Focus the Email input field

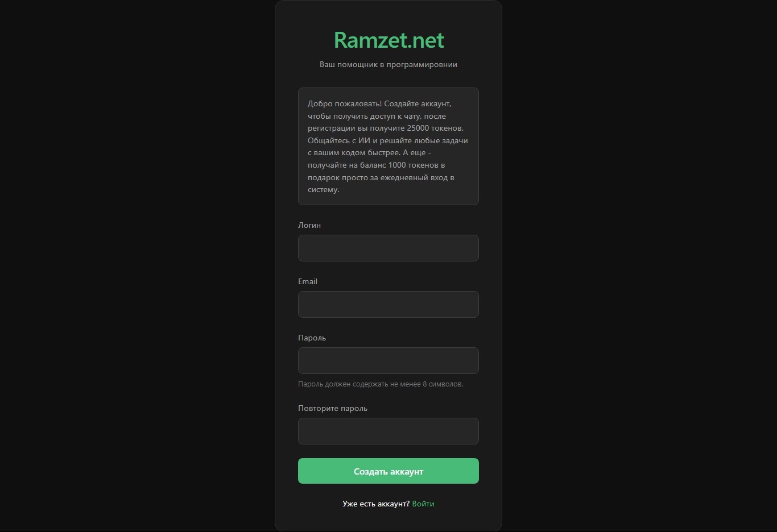(x=388, y=305)
